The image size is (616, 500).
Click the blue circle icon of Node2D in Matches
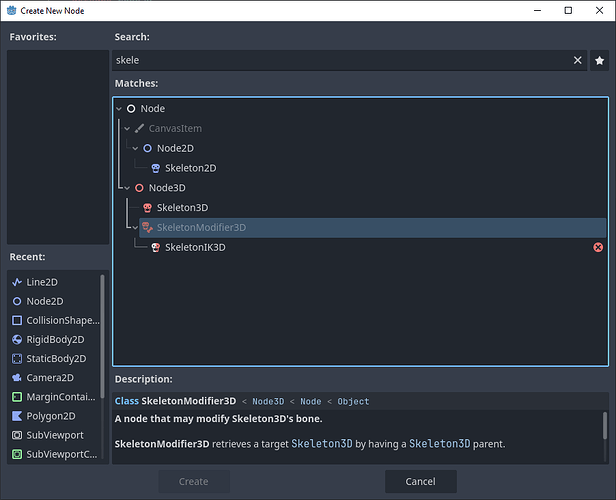pos(147,148)
